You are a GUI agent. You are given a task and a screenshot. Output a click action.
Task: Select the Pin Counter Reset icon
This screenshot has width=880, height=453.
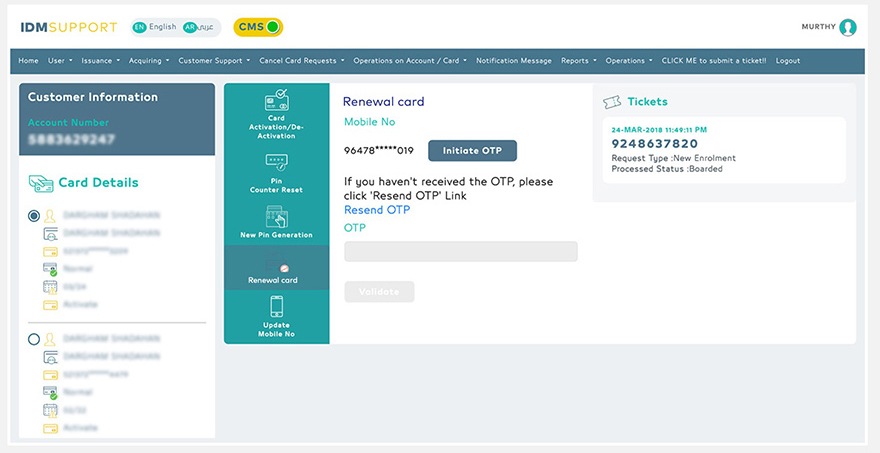pos(276,162)
